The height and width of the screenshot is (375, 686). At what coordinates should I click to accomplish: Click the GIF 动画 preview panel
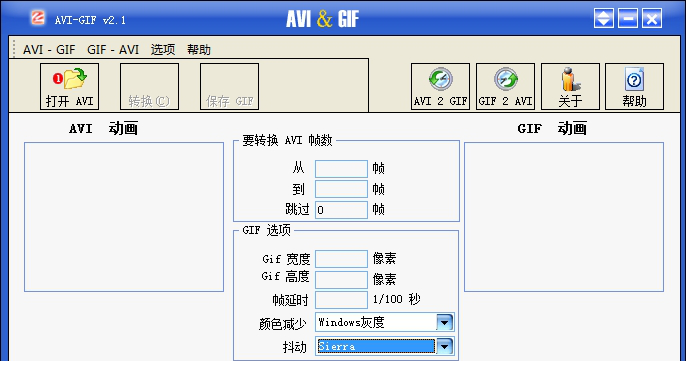pyautogui.click(x=564, y=217)
